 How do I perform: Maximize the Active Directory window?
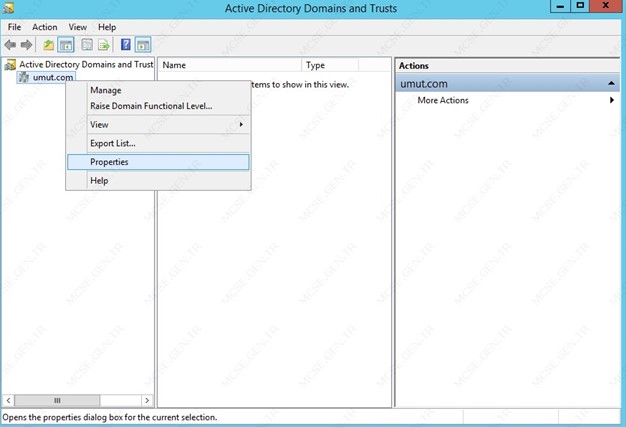click(580, 6)
